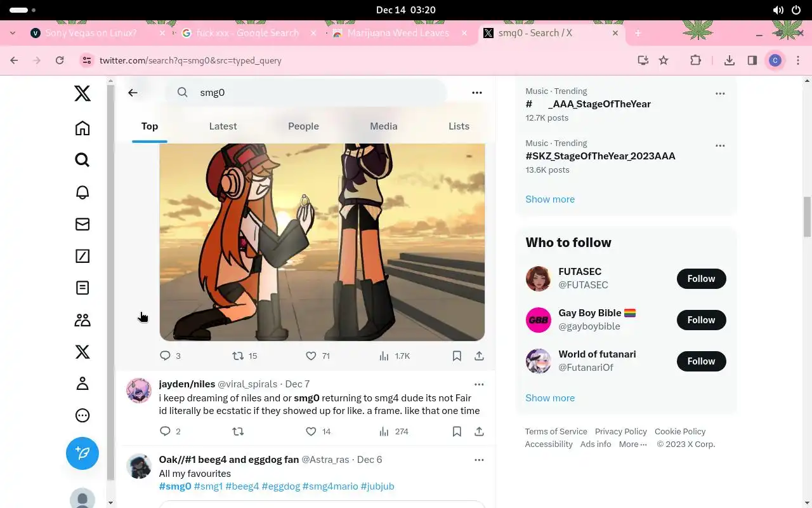Open More circle icon in sidebar
The image size is (812, 508).
pyautogui.click(x=82, y=415)
